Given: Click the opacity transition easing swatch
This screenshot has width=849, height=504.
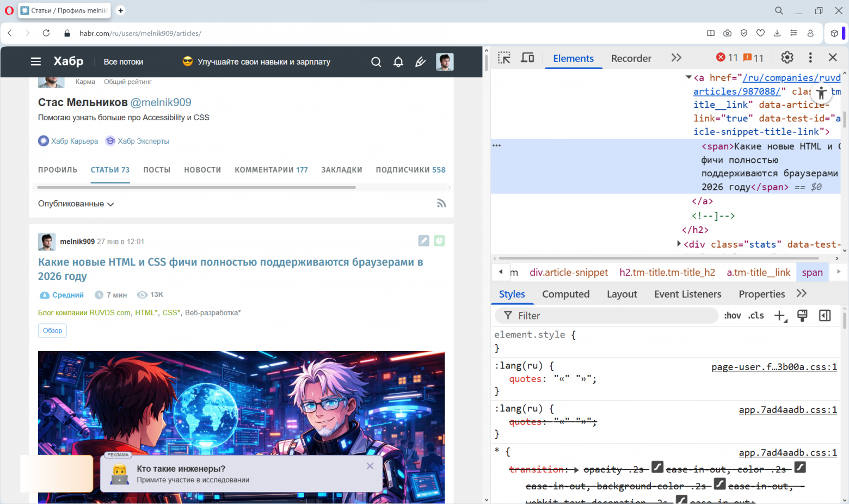Looking at the screenshot, I should [x=657, y=468].
